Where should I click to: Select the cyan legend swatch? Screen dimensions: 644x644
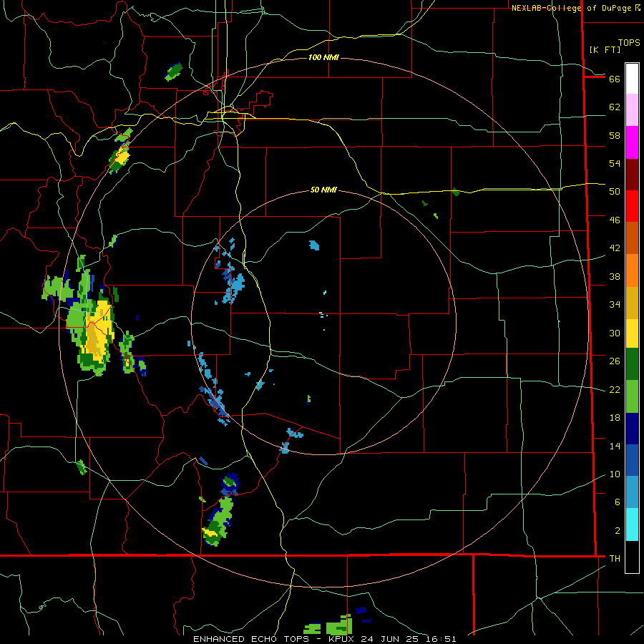pyautogui.click(x=632, y=525)
